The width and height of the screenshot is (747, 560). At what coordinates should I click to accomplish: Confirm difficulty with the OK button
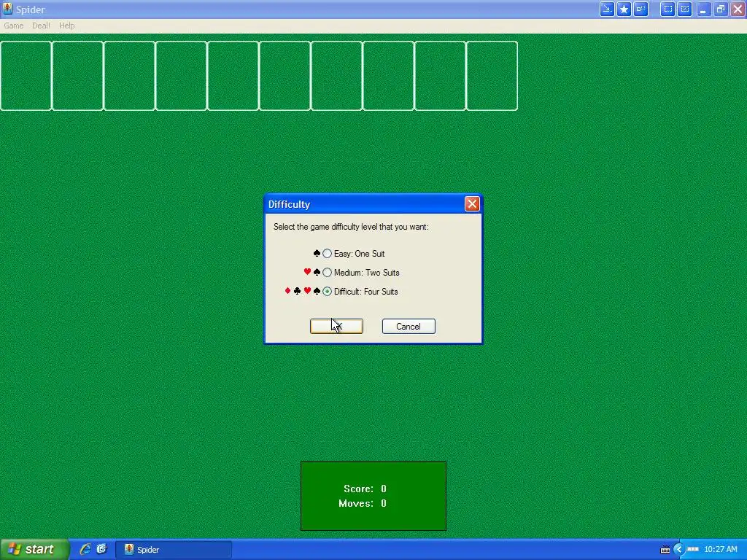coord(336,326)
